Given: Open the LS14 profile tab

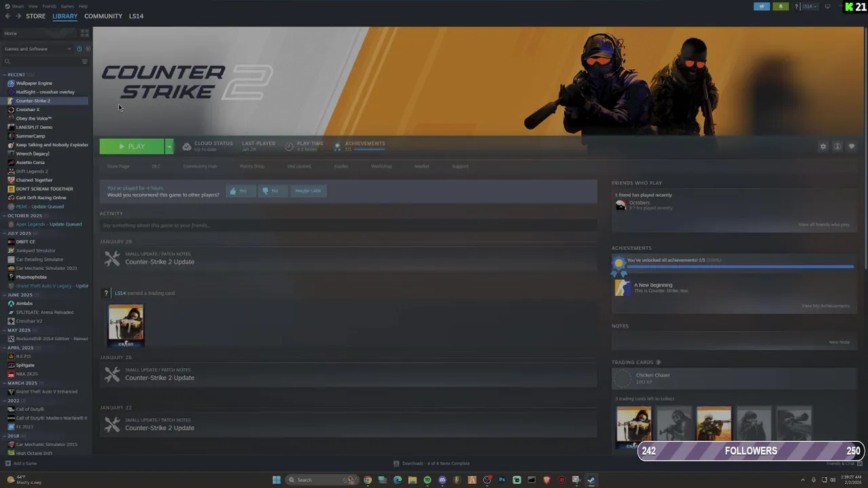Looking at the screenshot, I should tap(136, 16).
